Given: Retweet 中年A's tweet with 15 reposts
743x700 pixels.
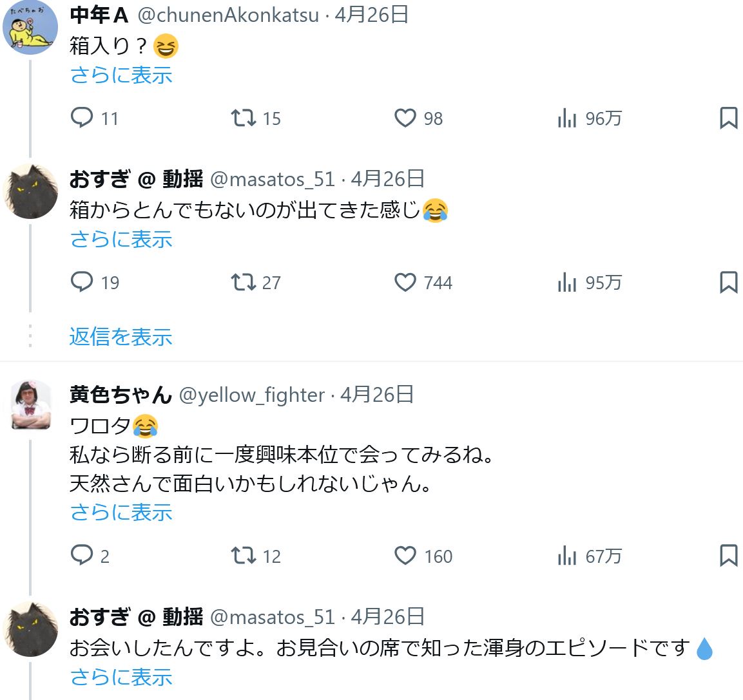Looking at the screenshot, I should pos(244,118).
